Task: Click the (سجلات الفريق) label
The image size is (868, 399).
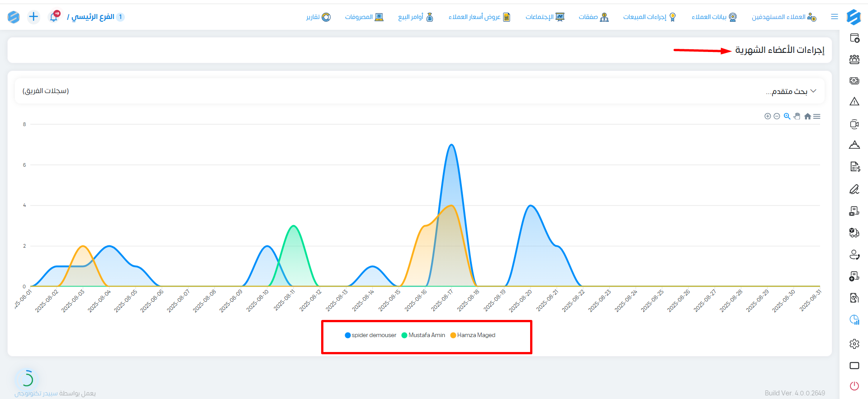Action: 46,91
